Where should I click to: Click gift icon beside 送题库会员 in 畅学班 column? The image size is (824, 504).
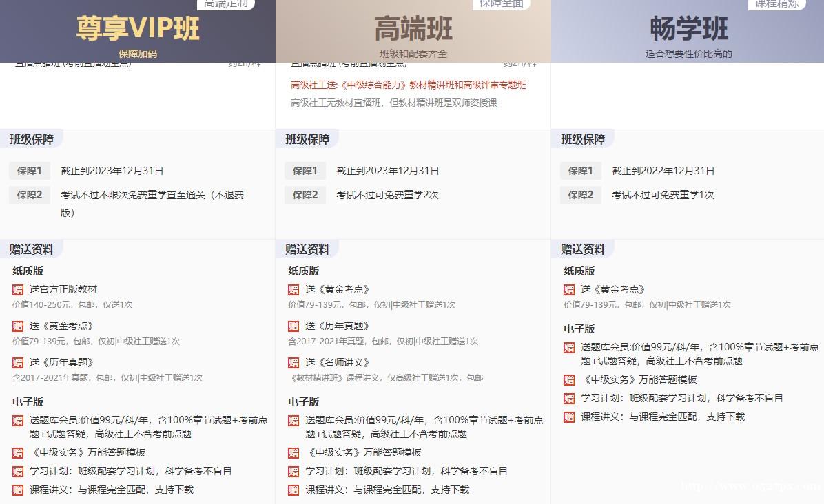point(569,348)
